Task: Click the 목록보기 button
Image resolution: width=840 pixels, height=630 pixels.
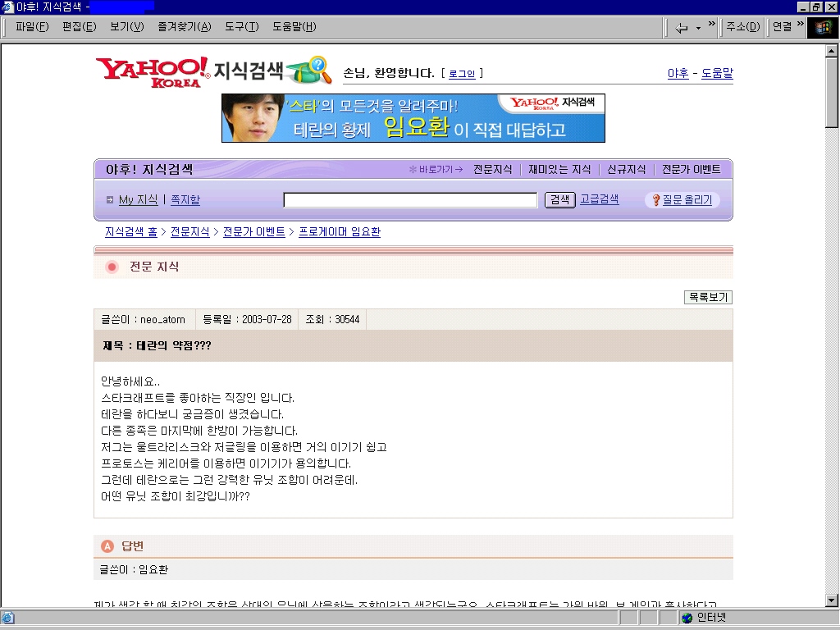Action: click(x=708, y=297)
